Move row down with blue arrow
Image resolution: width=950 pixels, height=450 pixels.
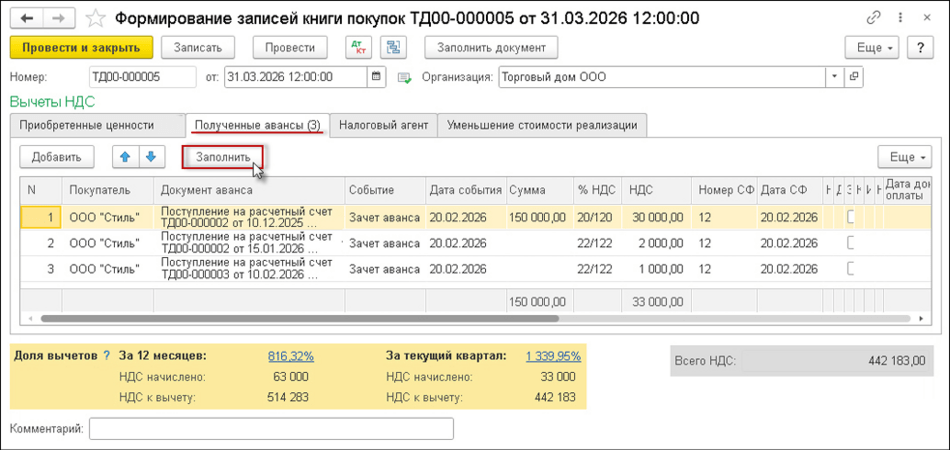(x=150, y=156)
